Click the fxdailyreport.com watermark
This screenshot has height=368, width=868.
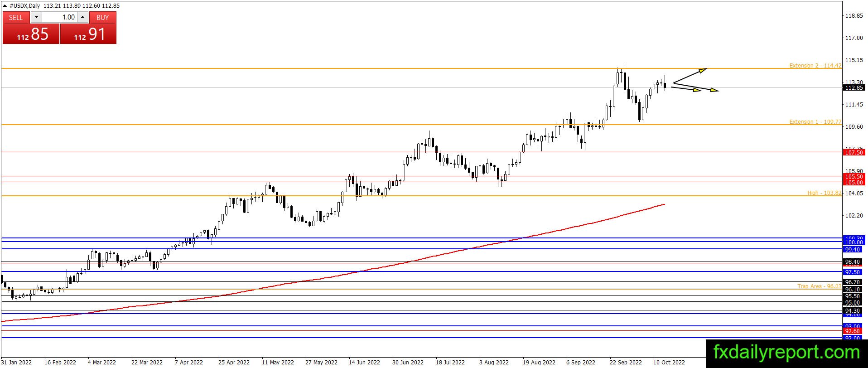[x=786, y=352]
